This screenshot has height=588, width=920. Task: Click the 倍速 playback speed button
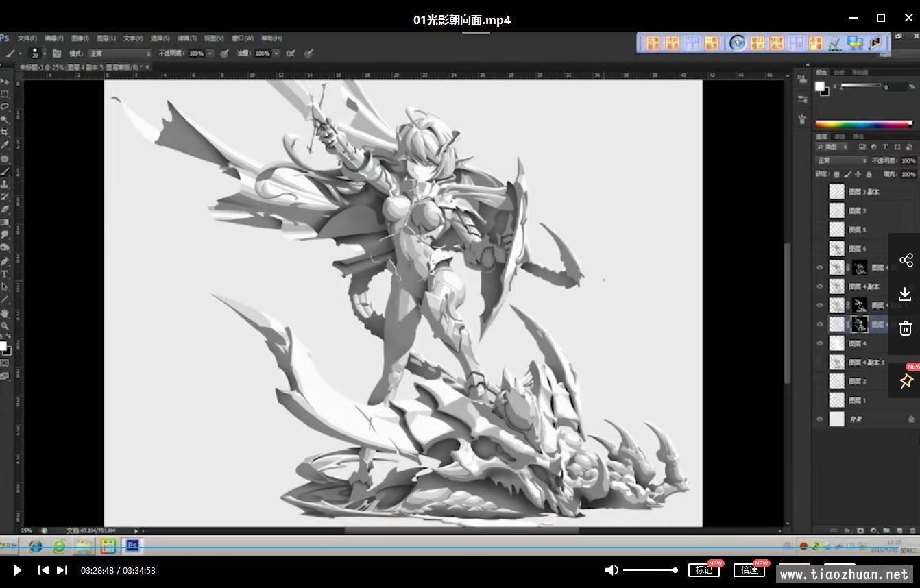[x=749, y=570]
